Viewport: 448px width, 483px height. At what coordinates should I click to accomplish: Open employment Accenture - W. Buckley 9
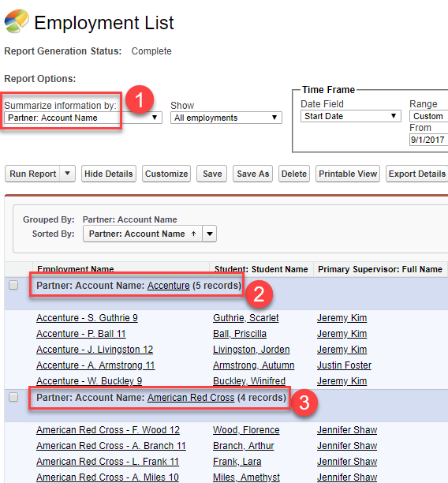(89, 381)
